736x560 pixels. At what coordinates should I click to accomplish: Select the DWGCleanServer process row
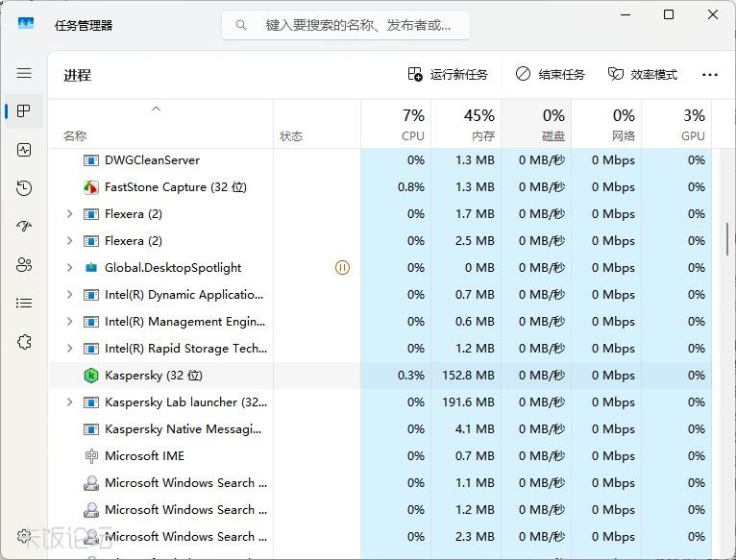point(380,160)
